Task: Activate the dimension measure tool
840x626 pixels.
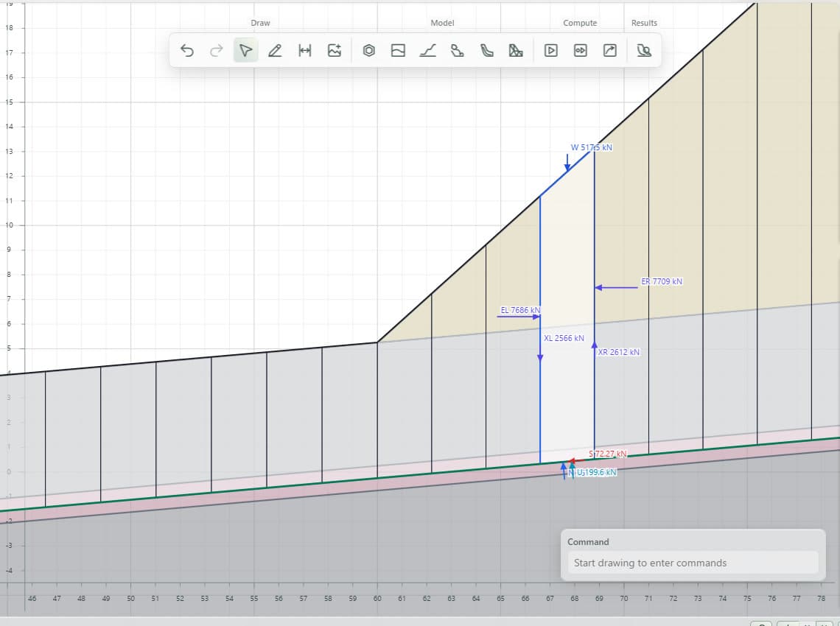Action: click(305, 50)
